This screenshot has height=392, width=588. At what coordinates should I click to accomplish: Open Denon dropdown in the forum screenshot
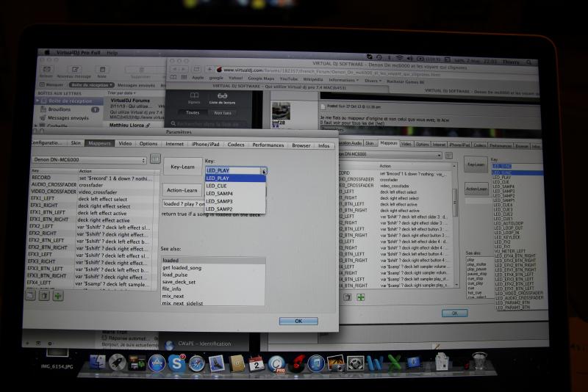(390, 154)
